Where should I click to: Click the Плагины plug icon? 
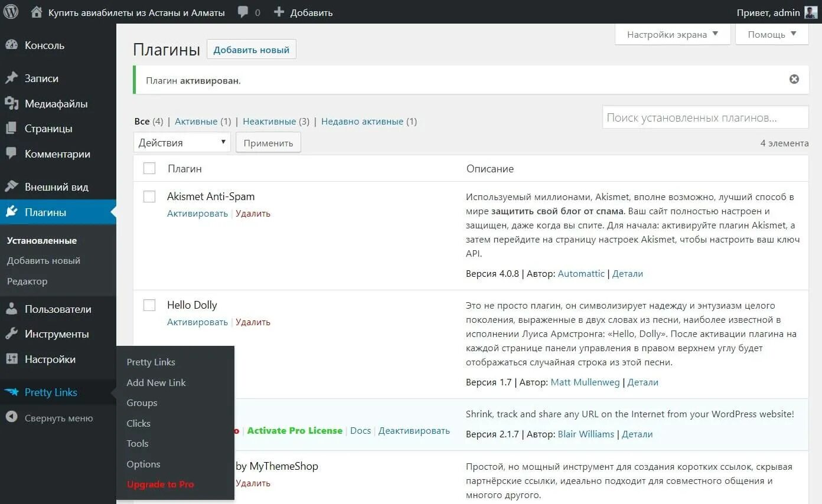(x=11, y=212)
